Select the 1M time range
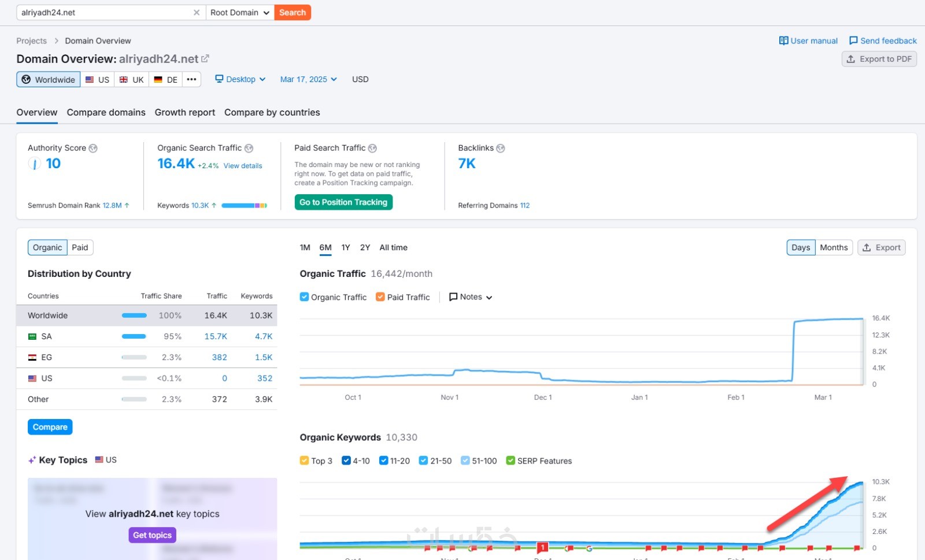The image size is (925, 560). click(305, 247)
